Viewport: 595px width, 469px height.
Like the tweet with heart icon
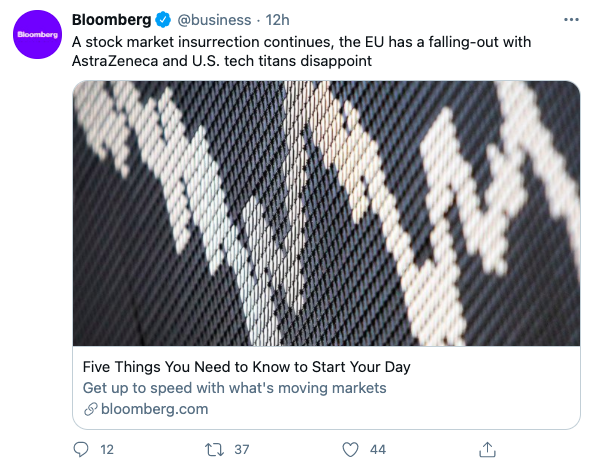pyautogui.click(x=350, y=450)
